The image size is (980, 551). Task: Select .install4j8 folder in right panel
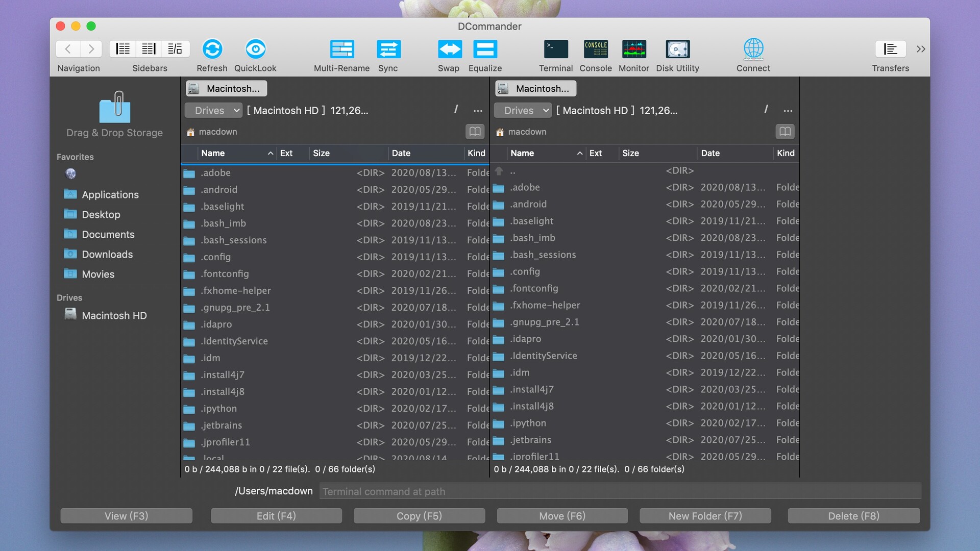[644, 406]
